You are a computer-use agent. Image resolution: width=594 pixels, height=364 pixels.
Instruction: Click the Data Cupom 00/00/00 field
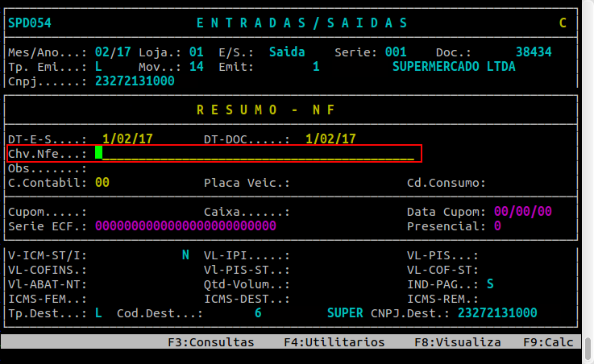[523, 212]
